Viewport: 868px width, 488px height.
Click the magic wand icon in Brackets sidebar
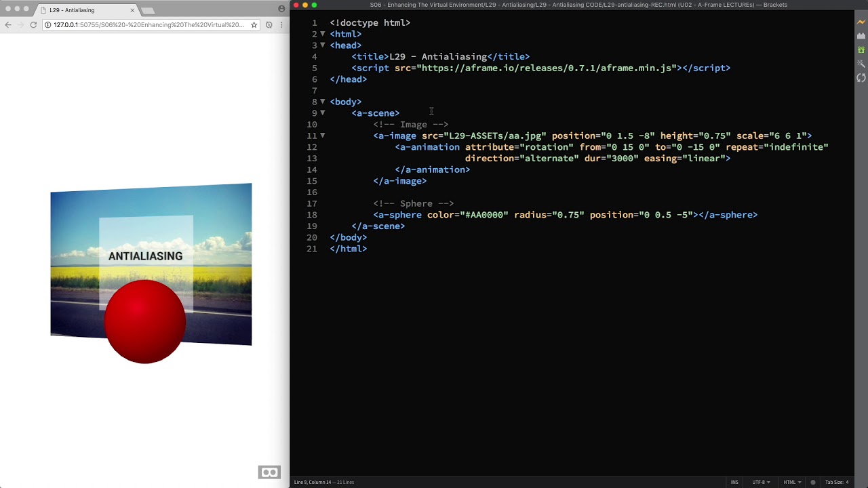pos(861,64)
